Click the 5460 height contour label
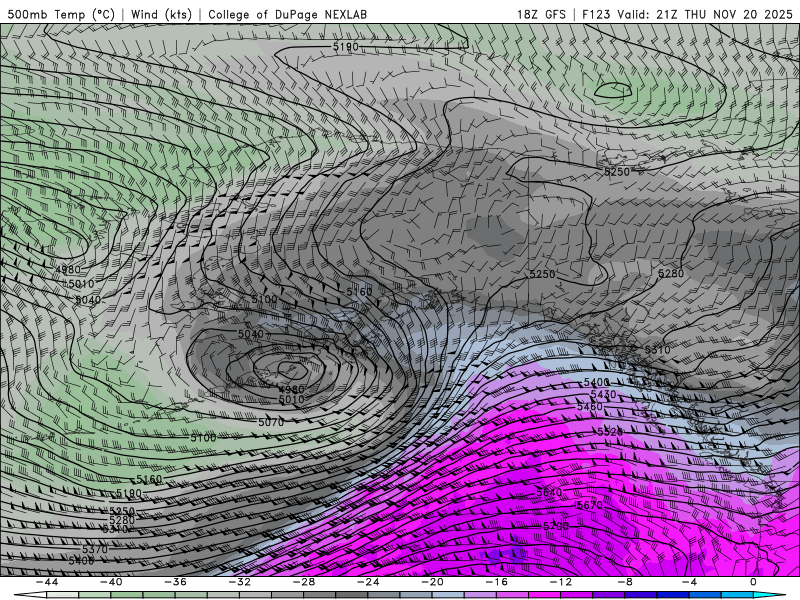800x600 pixels. coord(590,406)
